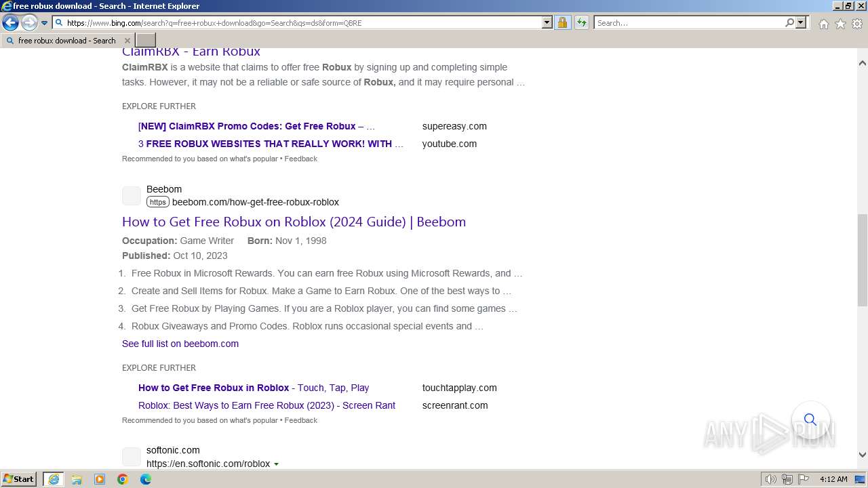Click the softonic.com site favicon
The width and height of the screenshot is (868, 488).
coord(132,457)
